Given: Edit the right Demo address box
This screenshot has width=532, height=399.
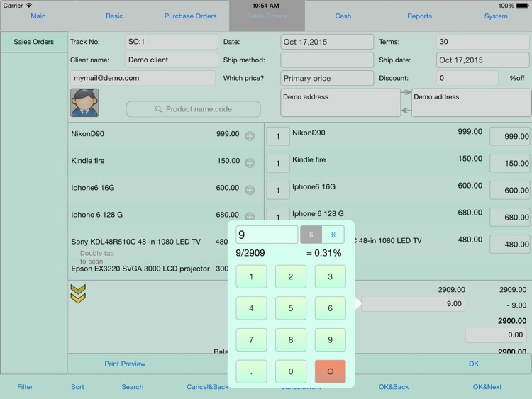Looking at the screenshot, I should tap(471, 103).
